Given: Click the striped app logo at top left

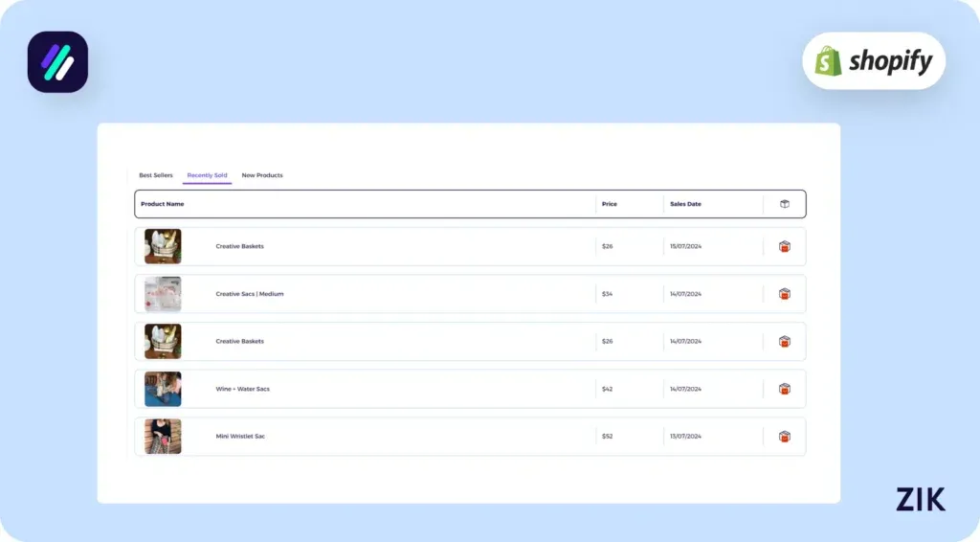Looking at the screenshot, I should pos(57,62).
